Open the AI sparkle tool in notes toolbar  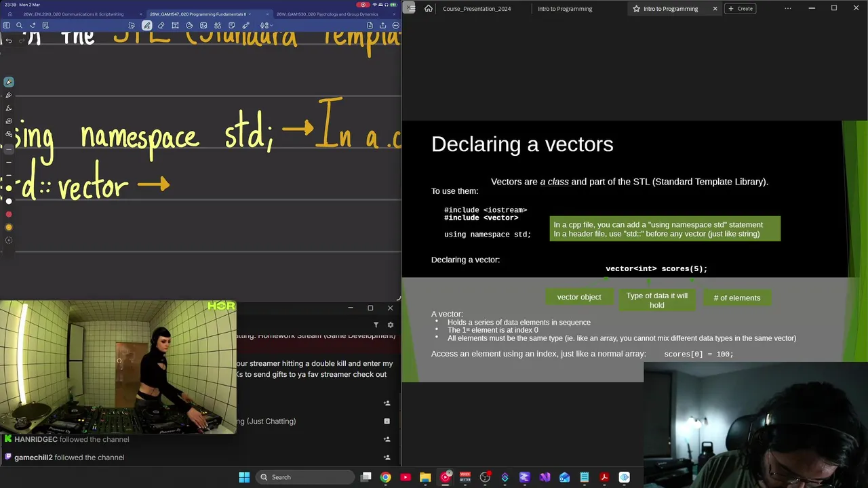[32, 25]
